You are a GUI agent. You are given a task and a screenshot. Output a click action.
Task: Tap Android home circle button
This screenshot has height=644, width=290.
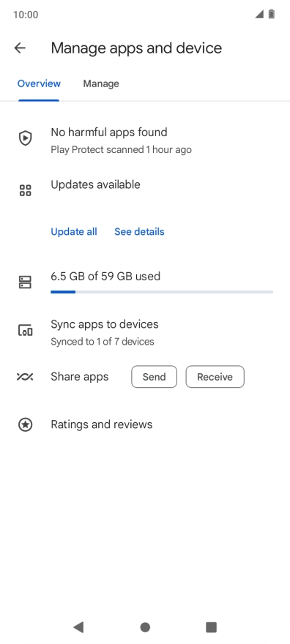pyautogui.click(x=145, y=627)
